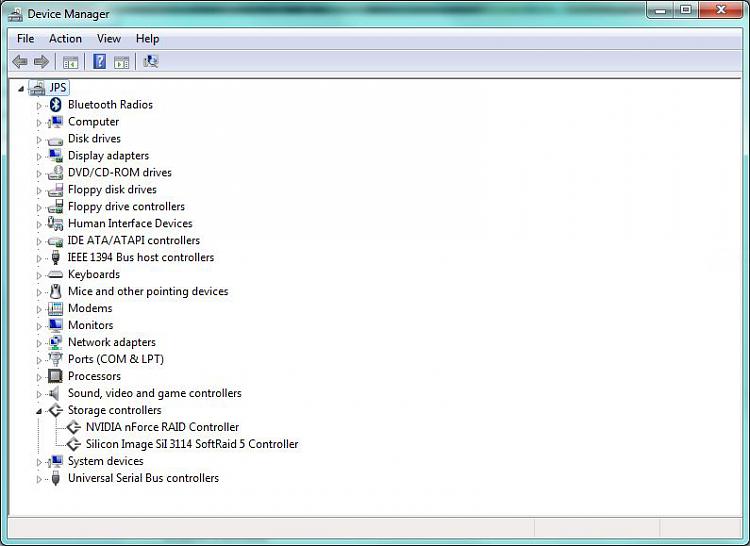Screen dimensions: 750x546
Task: Collapse the Storage controllers node
Action: 39,411
